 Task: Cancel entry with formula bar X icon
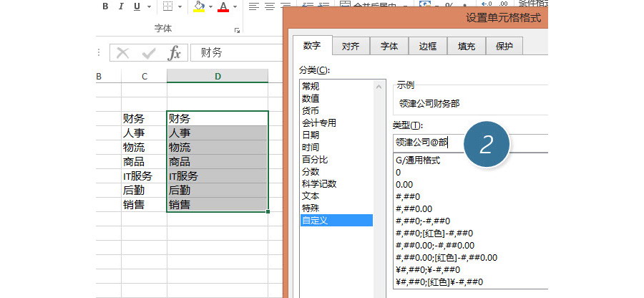click(x=123, y=52)
